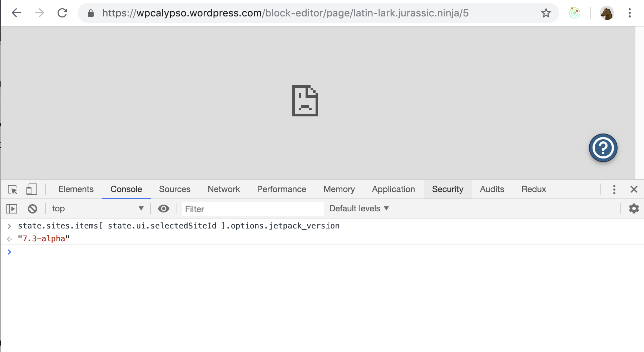Create a live expression with the eye icon
644x352 pixels.
point(164,208)
